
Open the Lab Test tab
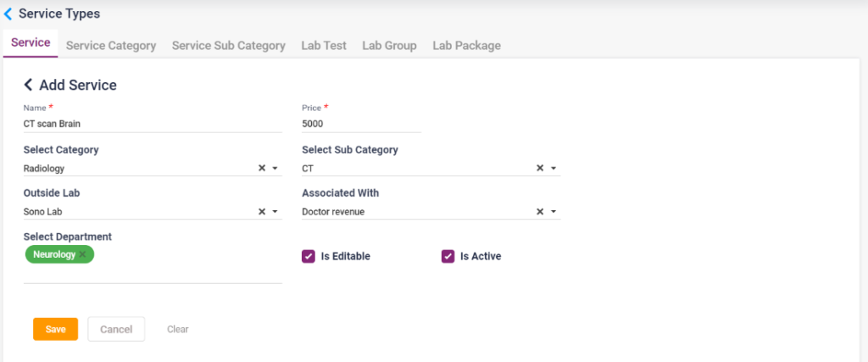[324, 46]
